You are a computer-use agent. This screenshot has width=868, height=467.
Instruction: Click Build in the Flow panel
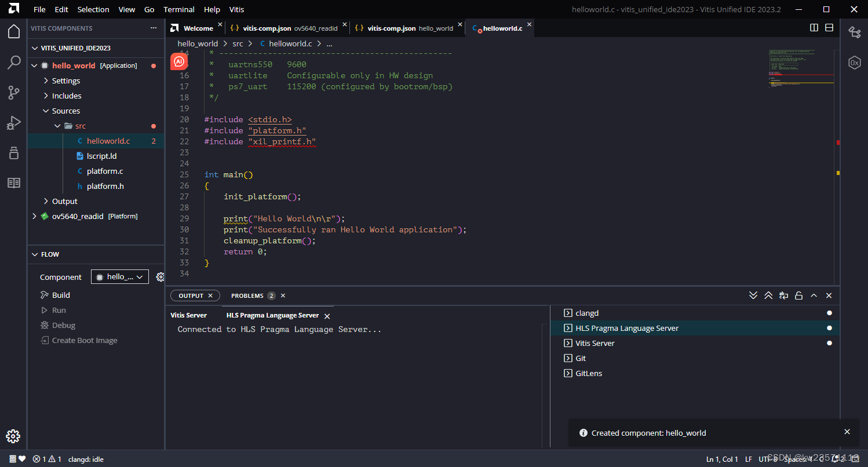click(x=61, y=295)
